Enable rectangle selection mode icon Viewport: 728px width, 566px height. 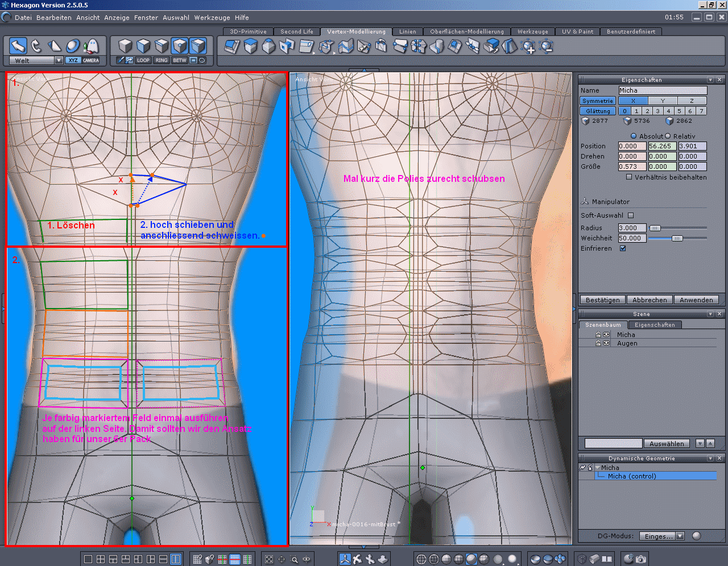click(x=193, y=60)
